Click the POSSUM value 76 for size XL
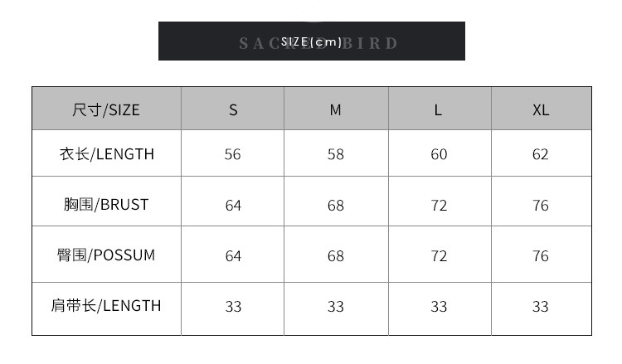This screenshot has width=622, height=364. tap(541, 256)
